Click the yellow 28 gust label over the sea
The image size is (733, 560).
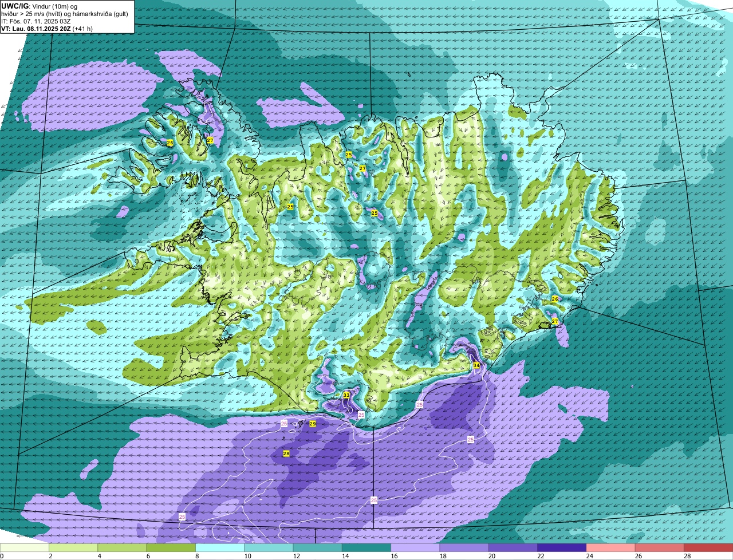(x=286, y=453)
